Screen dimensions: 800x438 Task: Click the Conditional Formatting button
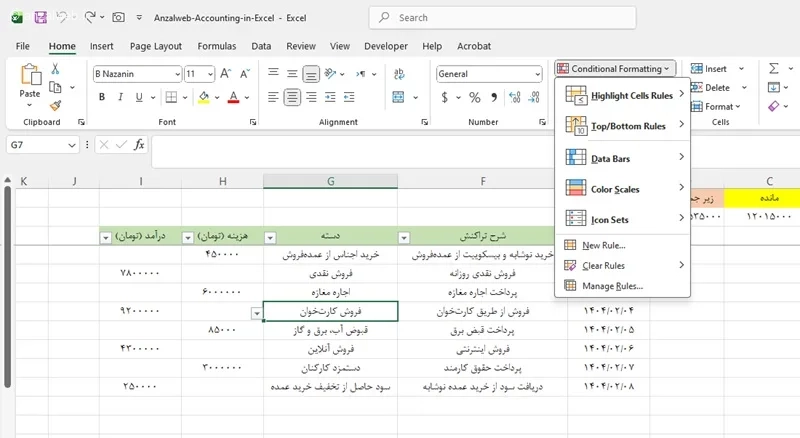pyautogui.click(x=615, y=68)
